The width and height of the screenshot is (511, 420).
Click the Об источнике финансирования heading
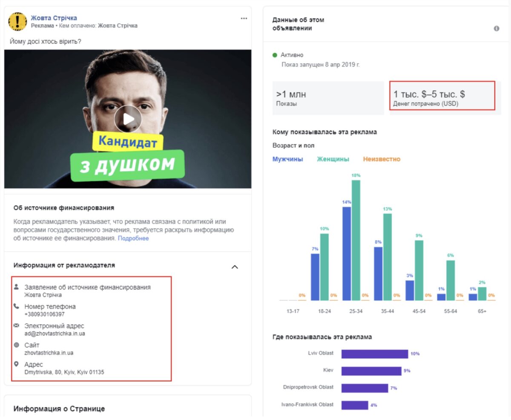[64, 208]
